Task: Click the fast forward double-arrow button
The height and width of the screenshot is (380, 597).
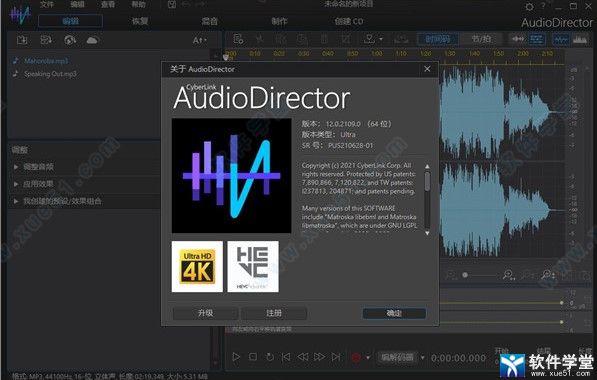Action: point(319,357)
